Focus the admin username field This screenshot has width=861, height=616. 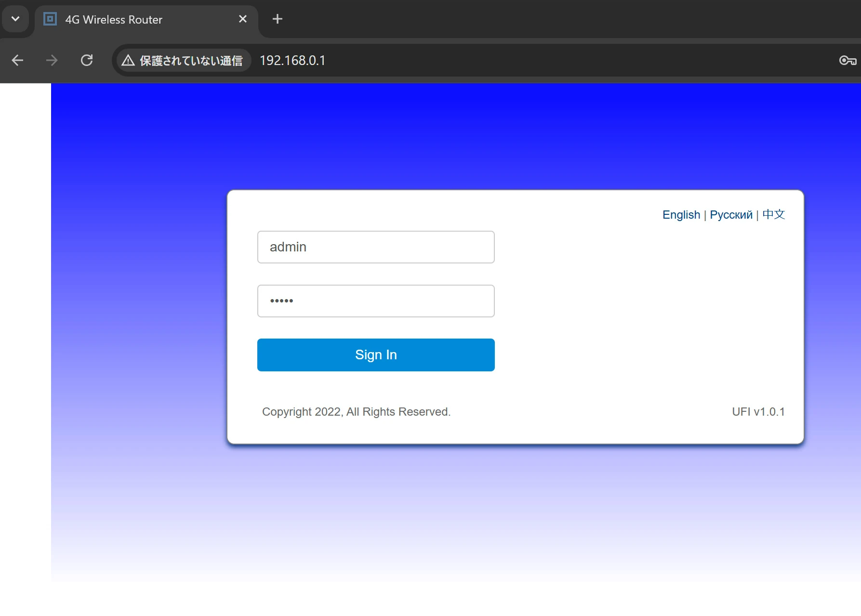coord(376,247)
